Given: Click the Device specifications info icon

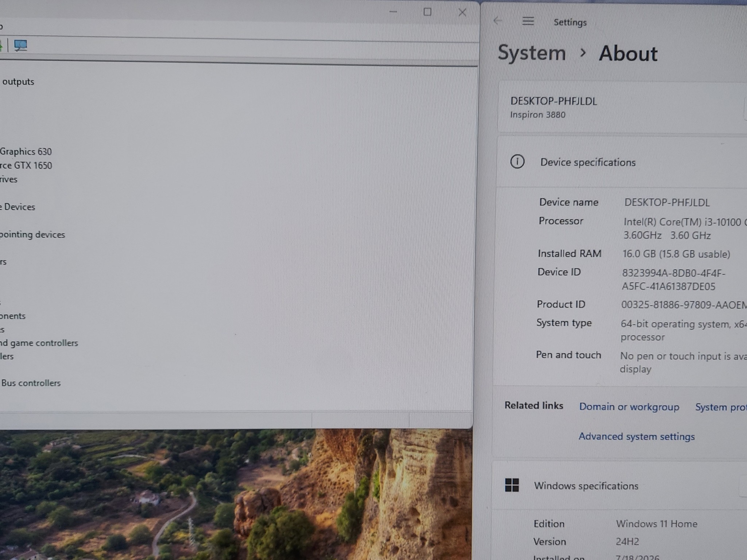Looking at the screenshot, I should coord(517,162).
